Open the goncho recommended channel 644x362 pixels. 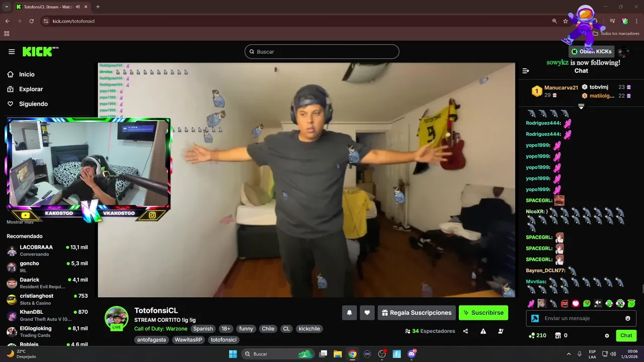(47, 266)
